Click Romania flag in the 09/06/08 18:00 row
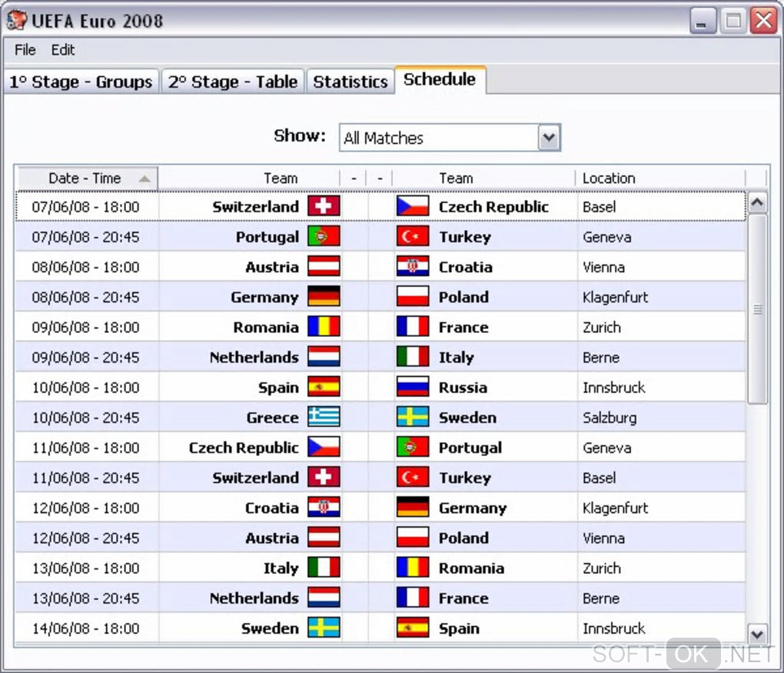 coord(324,326)
